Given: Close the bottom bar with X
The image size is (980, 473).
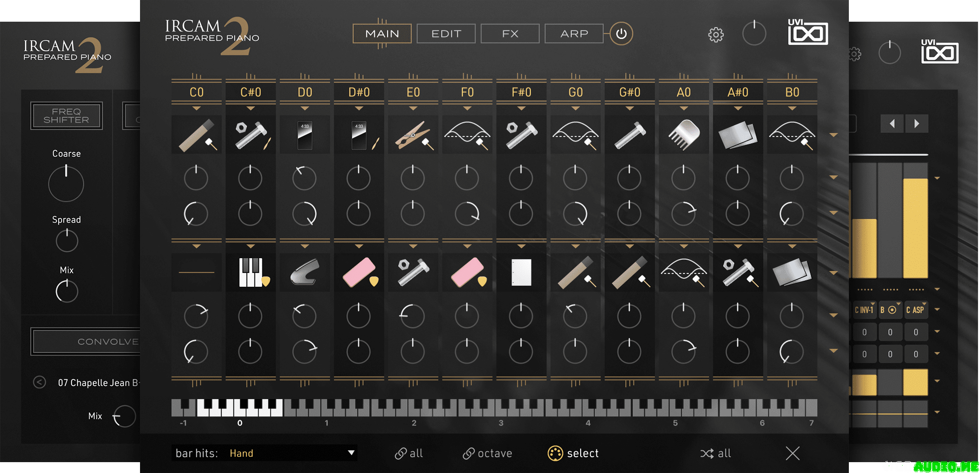Looking at the screenshot, I should click(793, 453).
